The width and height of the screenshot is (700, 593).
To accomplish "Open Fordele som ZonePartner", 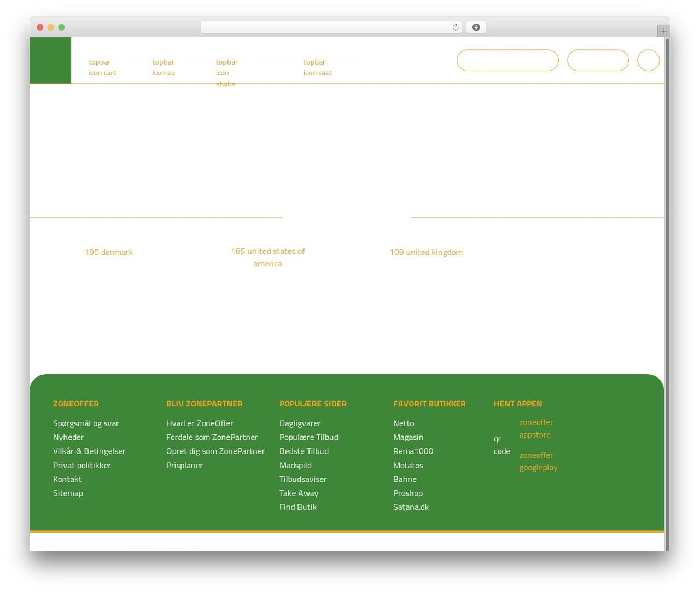I will point(212,437).
